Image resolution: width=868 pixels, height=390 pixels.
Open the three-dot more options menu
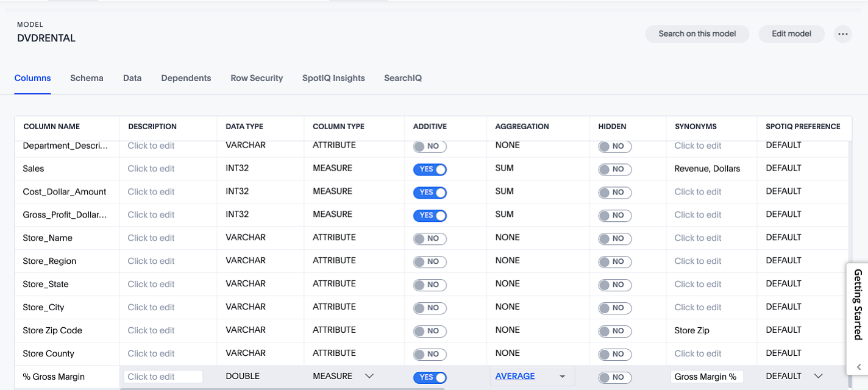click(842, 34)
